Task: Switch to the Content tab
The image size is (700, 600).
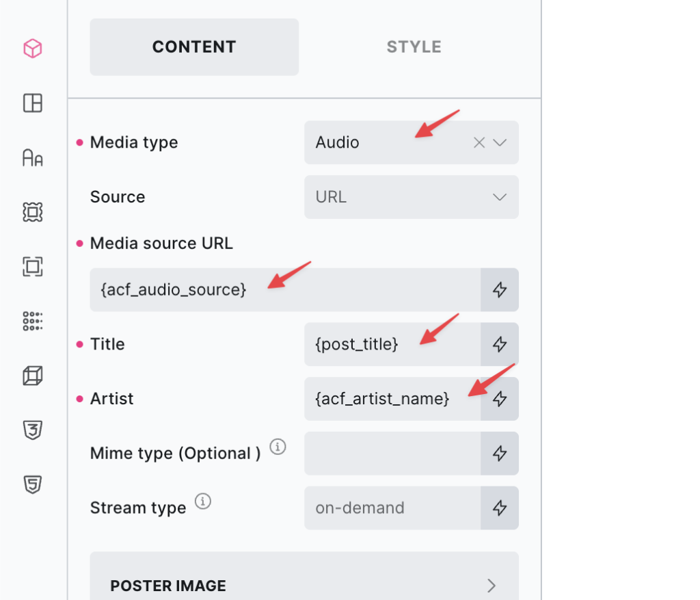Action: click(x=194, y=47)
